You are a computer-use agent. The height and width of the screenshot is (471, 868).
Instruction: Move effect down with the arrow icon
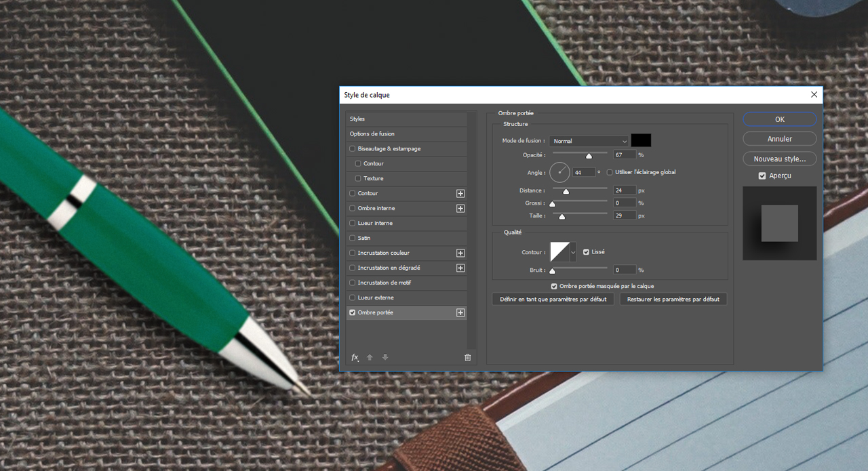coord(385,357)
